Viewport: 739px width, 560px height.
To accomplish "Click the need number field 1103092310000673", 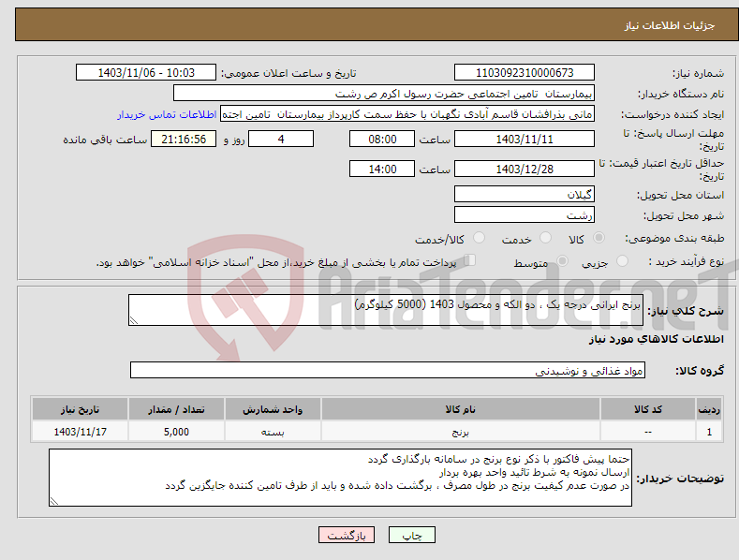I will [x=525, y=73].
